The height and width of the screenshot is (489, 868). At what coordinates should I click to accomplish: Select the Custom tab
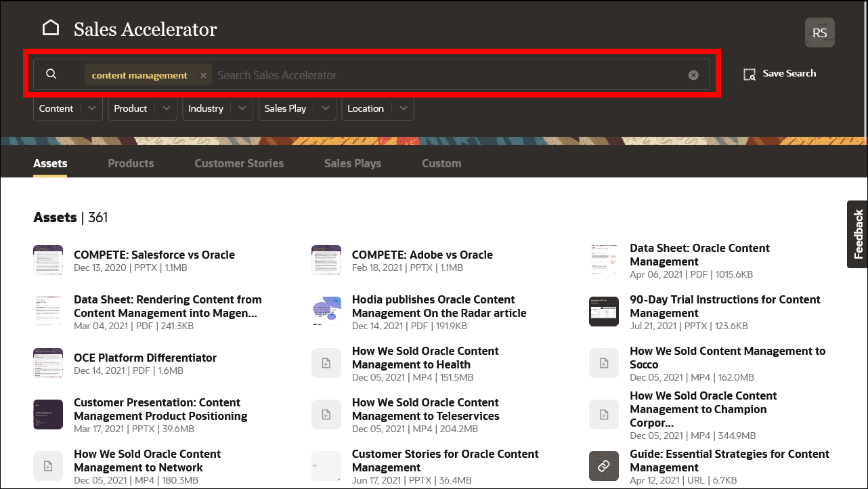click(441, 163)
